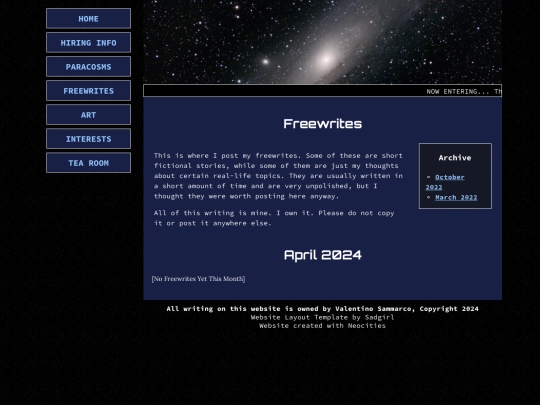Click the "[No Freewrites Yet This Month]" text
This screenshot has height=405, width=540.
(198, 279)
